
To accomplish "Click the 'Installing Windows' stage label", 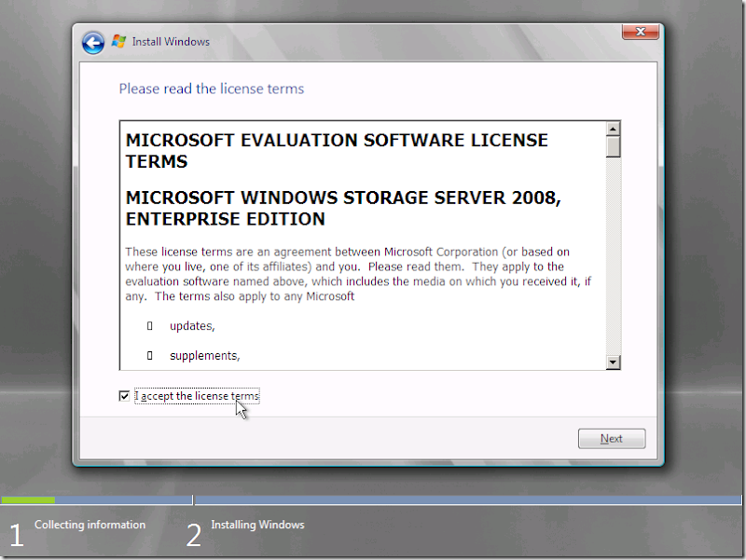I will [257, 525].
